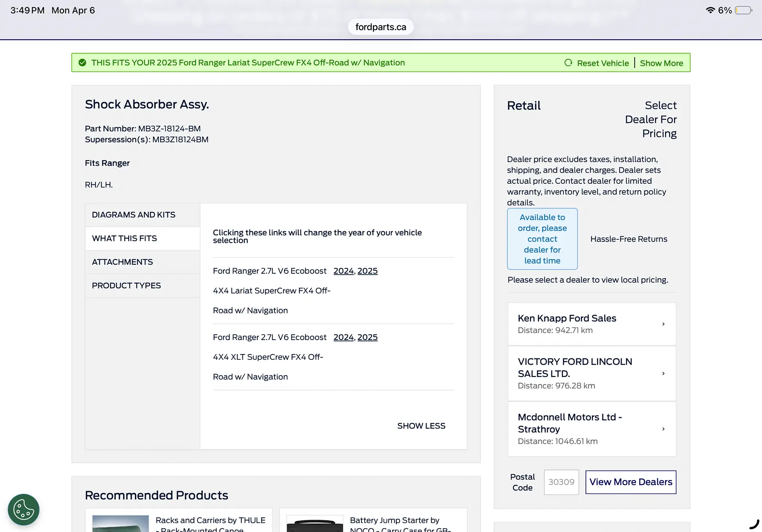Select the What This Fits tab
The image size is (762, 532).
pyautogui.click(x=142, y=238)
